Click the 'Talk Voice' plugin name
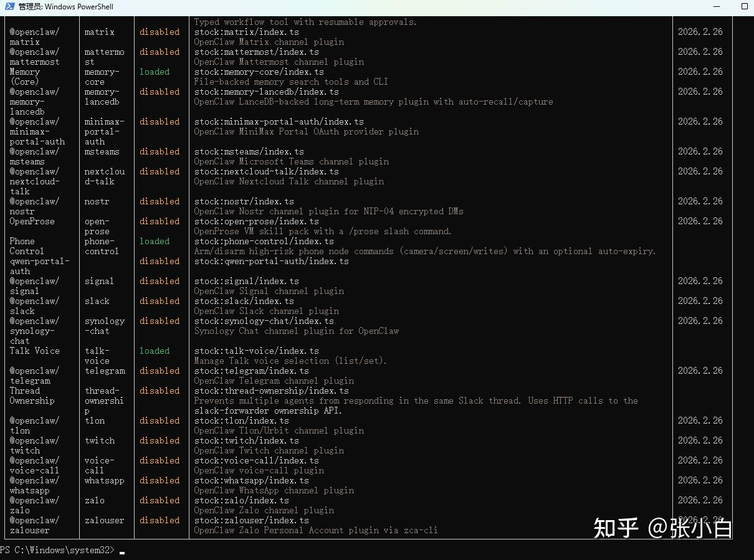754x560 pixels. (x=35, y=351)
